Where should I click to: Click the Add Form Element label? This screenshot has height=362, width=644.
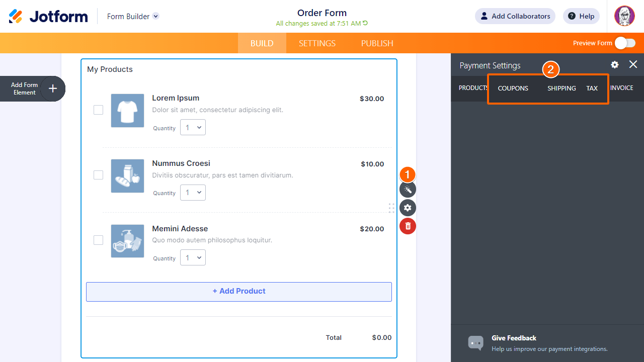[25, 89]
